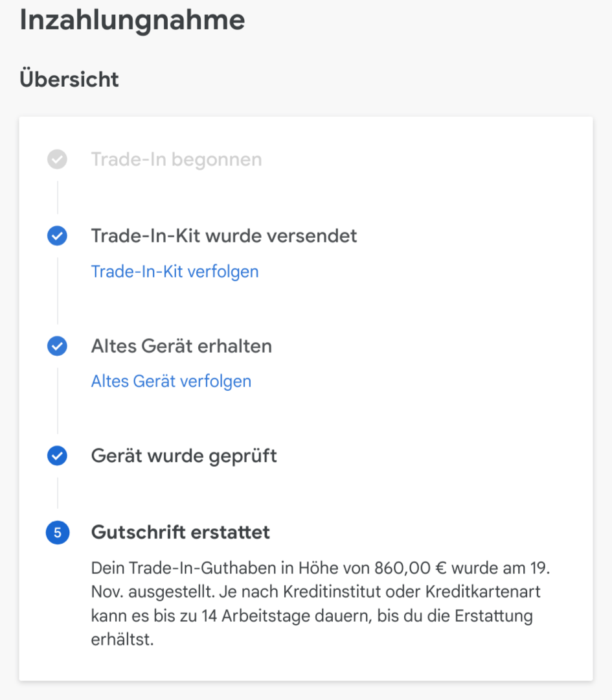Click the Gerät wurde geprüft step title

click(x=184, y=456)
